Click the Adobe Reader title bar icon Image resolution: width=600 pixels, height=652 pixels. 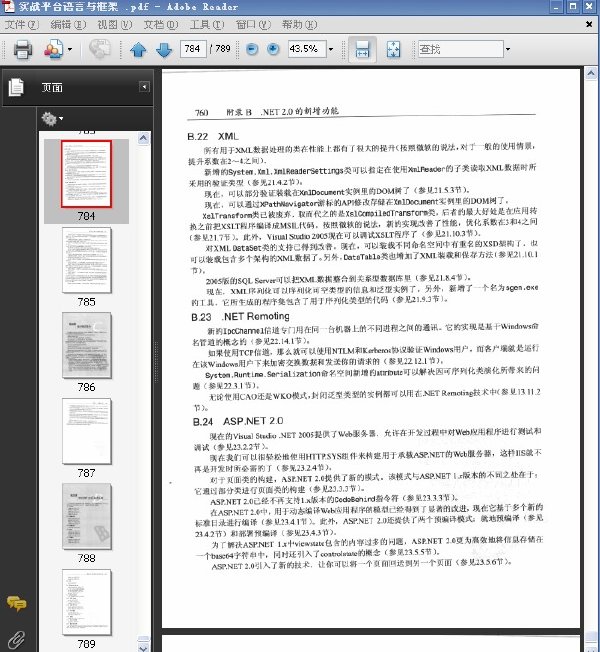8,6
